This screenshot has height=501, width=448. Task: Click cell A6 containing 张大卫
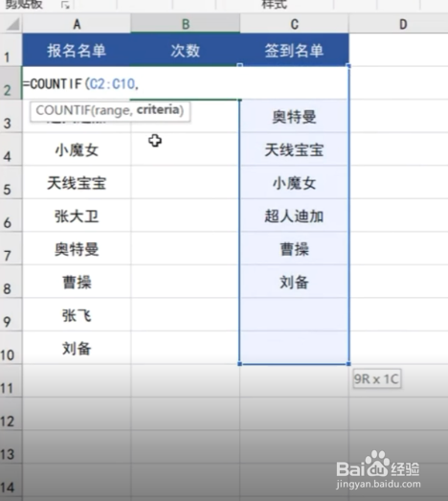(77, 215)
